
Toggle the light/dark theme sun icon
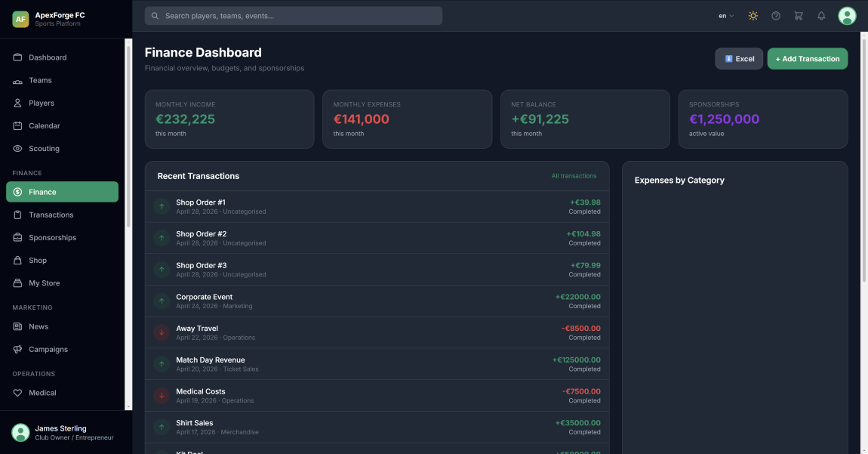tap(753, 16)
